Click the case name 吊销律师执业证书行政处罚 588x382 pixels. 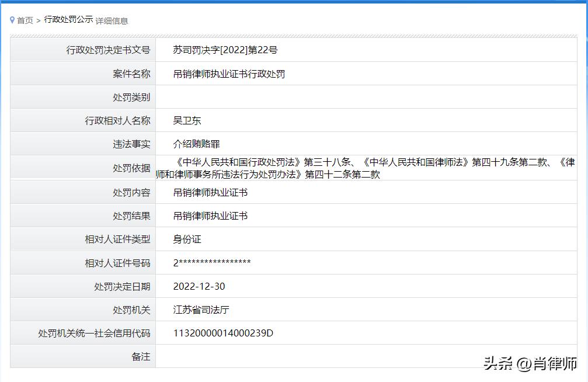pos(229,73)
